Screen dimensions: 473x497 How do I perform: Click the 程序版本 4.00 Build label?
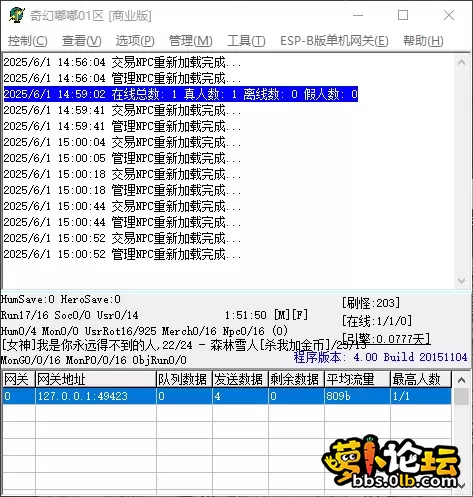pyautogui.click(x=380, y=357)
